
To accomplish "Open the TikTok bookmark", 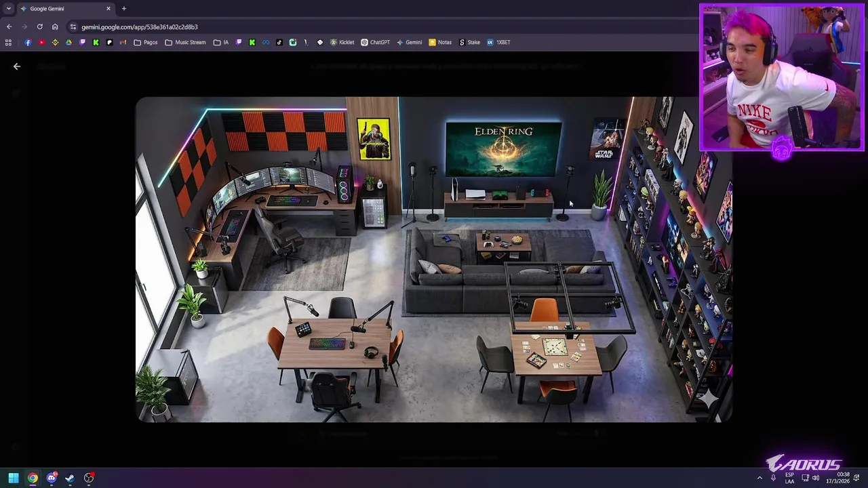I will point(279,42).
